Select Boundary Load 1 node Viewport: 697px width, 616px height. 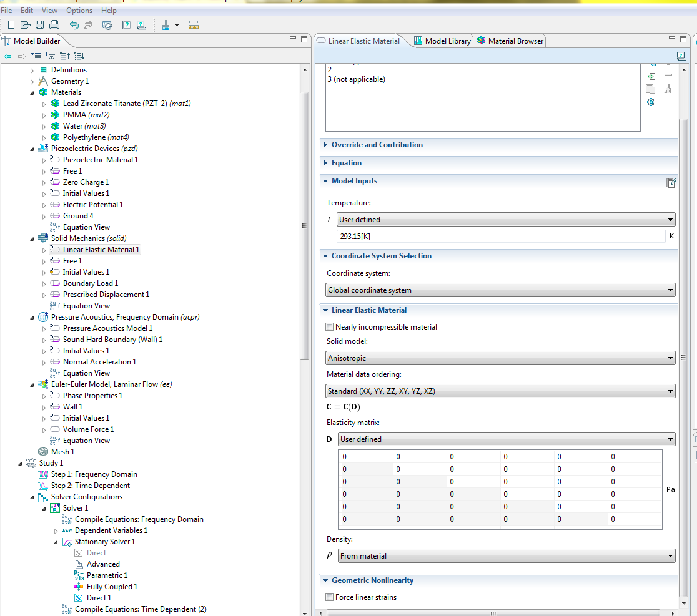click(90, 283)
